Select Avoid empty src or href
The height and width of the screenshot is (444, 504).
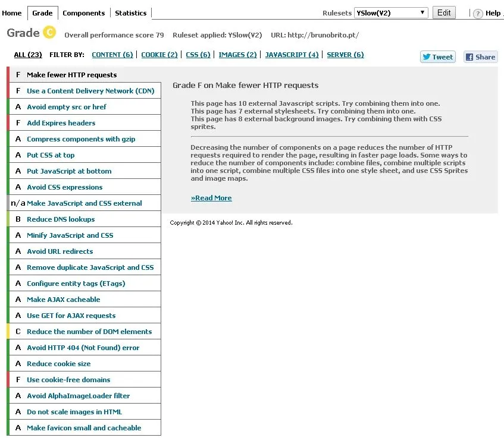tap(85, 107)
